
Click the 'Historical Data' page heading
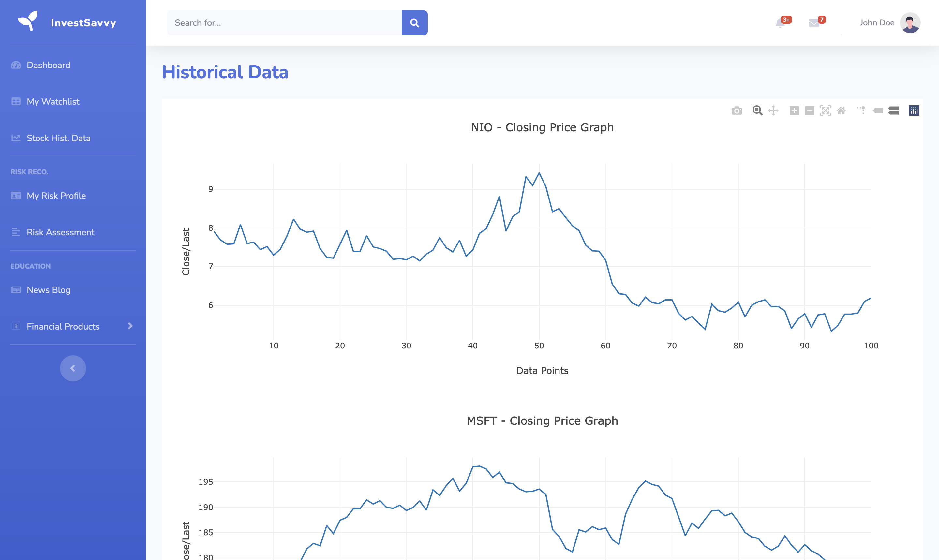click(x=225, y=72)
